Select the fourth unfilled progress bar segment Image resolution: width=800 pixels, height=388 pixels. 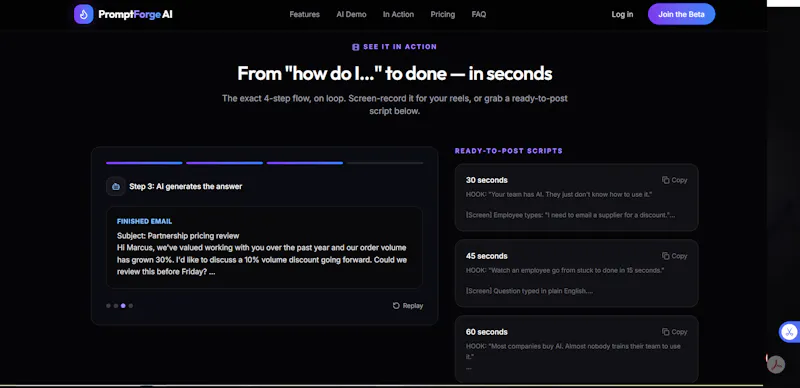pos(385,163)
